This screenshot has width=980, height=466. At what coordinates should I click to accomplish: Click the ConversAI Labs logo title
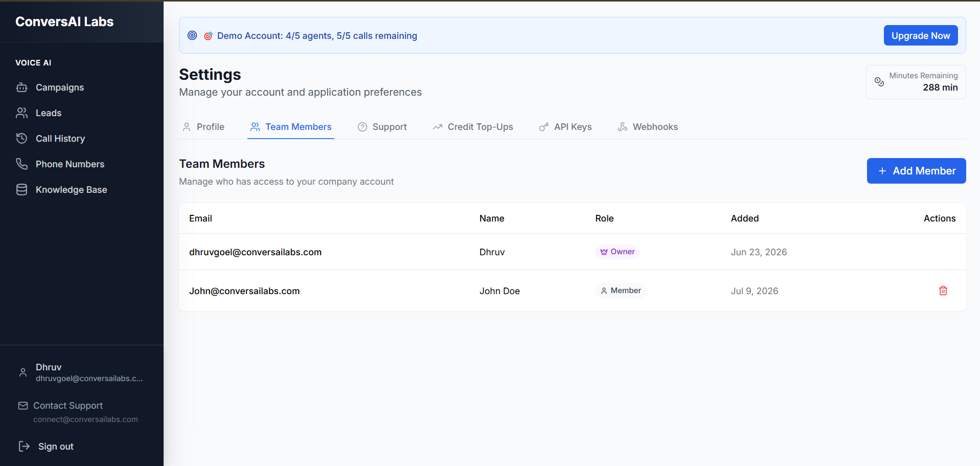pyautogui.click(x=64, y=21)
